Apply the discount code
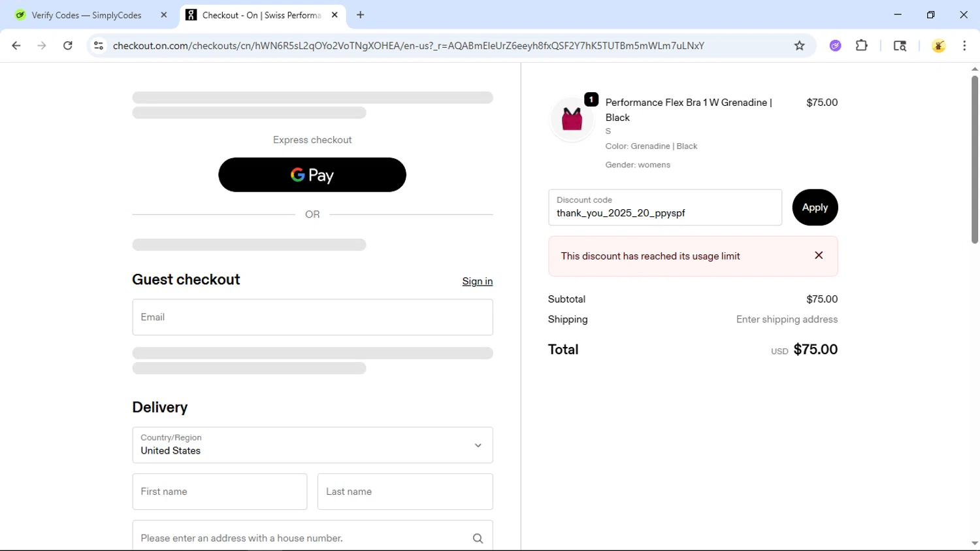Screen dimensions: 980x551 (x=815, y=207)
